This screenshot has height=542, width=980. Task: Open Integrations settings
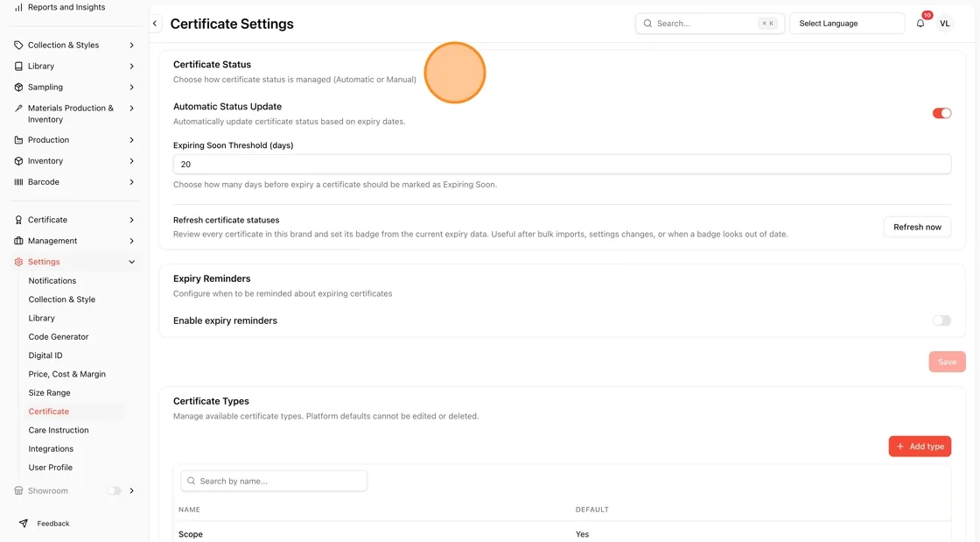tap(51, 449)
